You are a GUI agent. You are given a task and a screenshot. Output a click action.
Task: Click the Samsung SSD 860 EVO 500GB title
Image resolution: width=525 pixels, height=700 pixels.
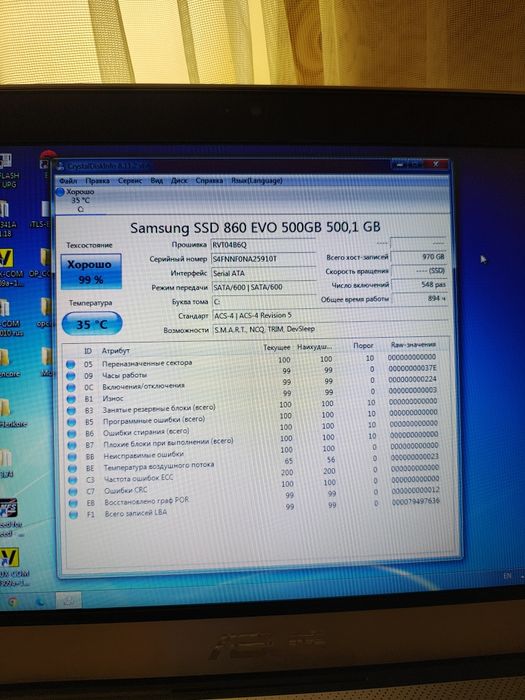pos(255,227)
